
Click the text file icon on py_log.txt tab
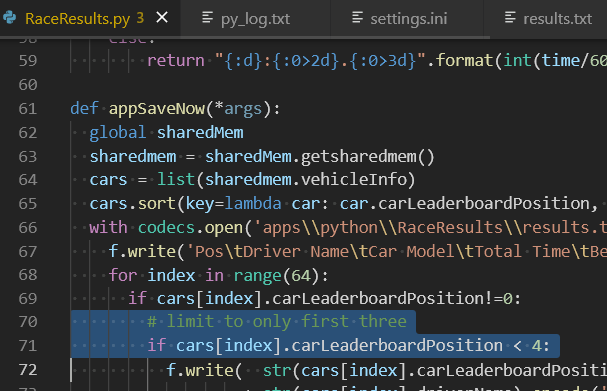[207, 17]
